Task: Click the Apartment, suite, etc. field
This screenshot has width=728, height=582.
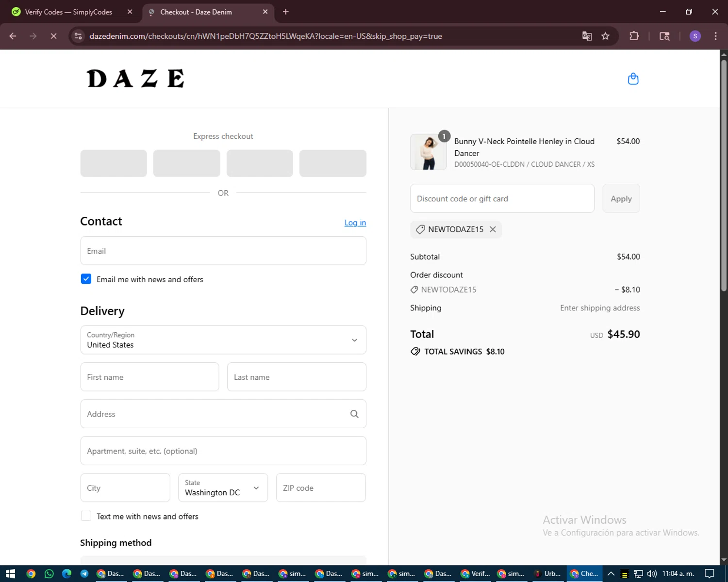Action: pos(223,451)
